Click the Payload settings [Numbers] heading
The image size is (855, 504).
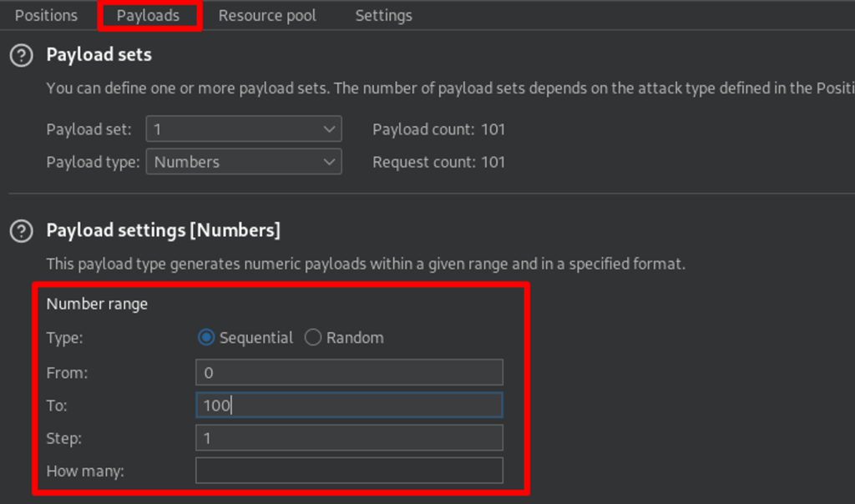[x=164, y=230]
